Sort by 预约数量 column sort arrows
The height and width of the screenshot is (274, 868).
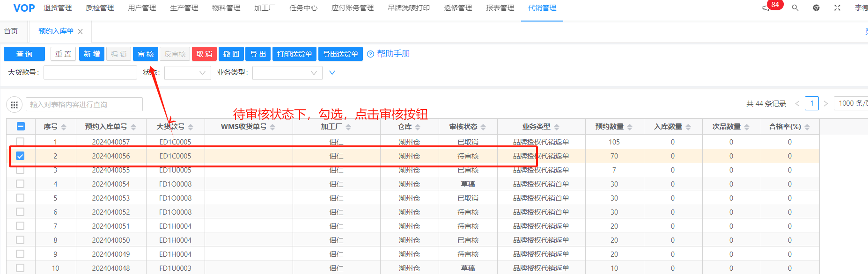pyautogui.click(x=630, y=127)
